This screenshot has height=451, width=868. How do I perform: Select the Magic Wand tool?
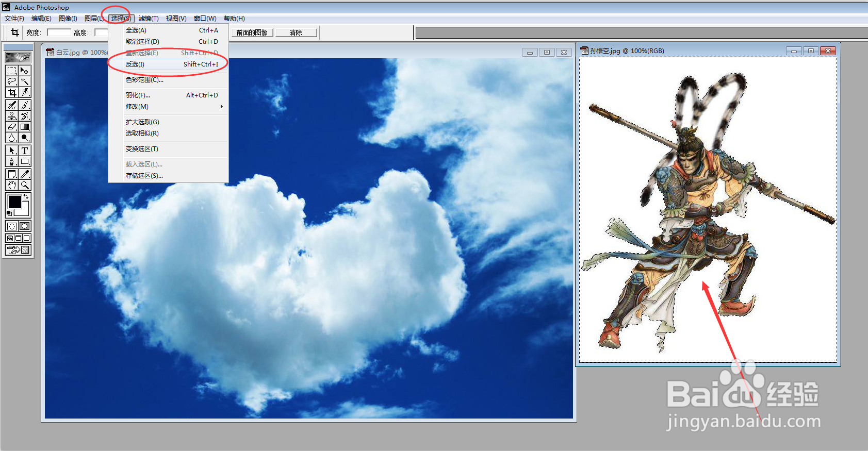[x=24, y=81]
